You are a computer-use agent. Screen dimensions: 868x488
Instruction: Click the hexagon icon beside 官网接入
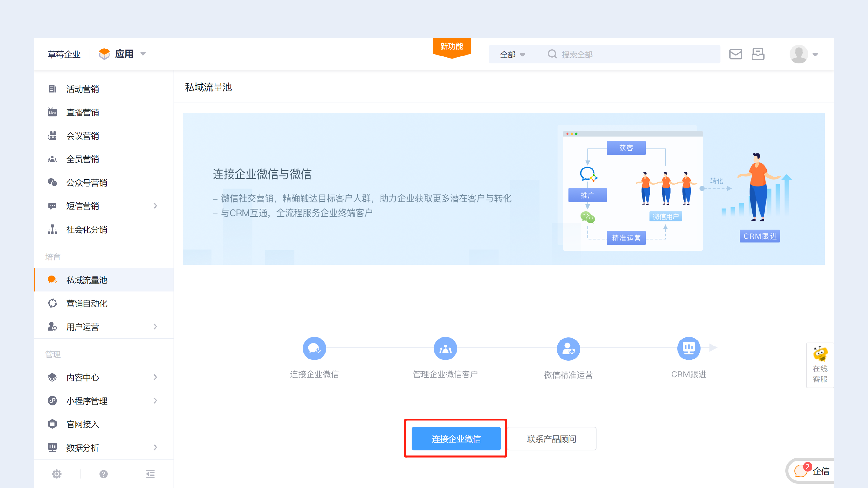(x=52, y=424)
